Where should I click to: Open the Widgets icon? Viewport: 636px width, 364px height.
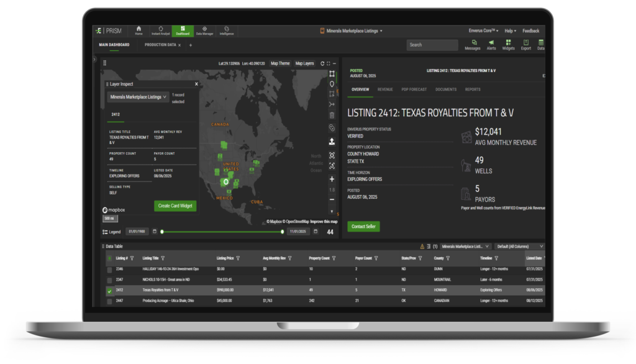pyautogui.click(x=508, y=43)
